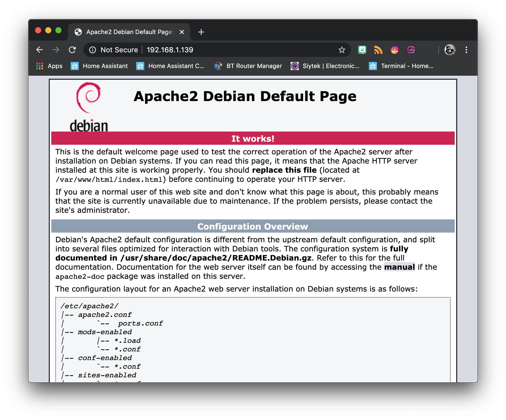The image size is (506, 420).
Task: Open the Apps bookmarks shortcut
Action: (x=50, y=66)
